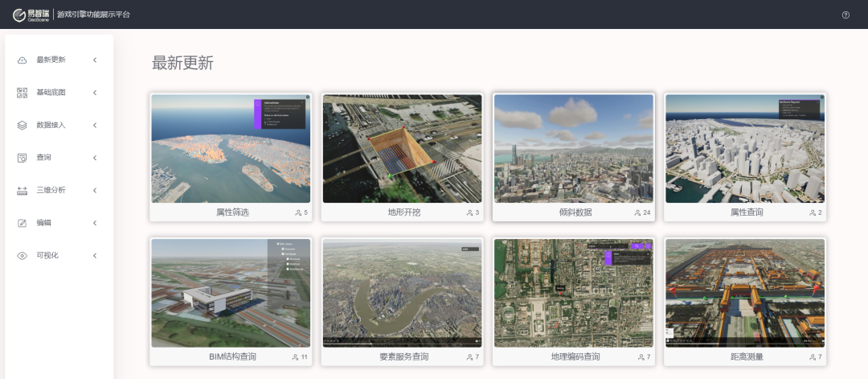Open the 地理编码查询 demo title link
Screen dimensions: 868x379
pos(575,357)
